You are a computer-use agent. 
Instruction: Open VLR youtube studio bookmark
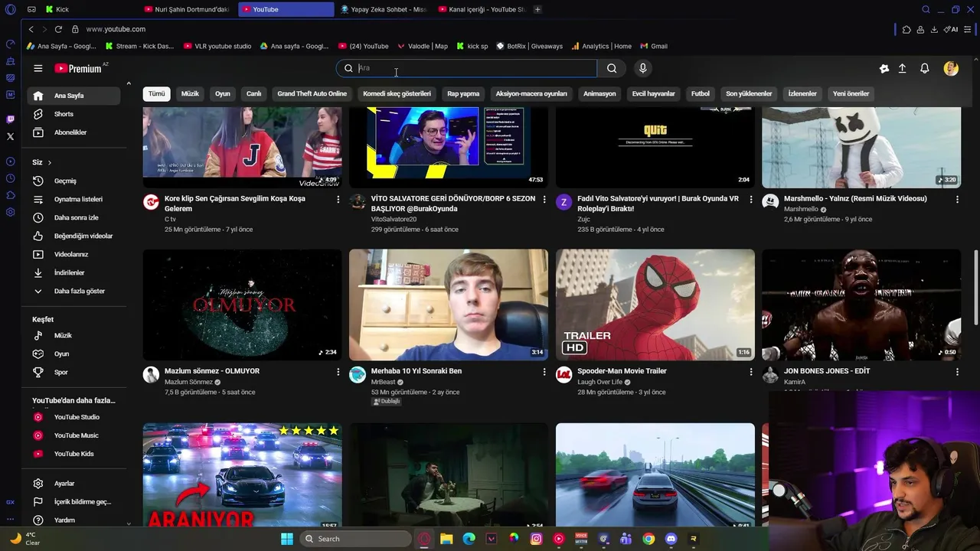217,46
